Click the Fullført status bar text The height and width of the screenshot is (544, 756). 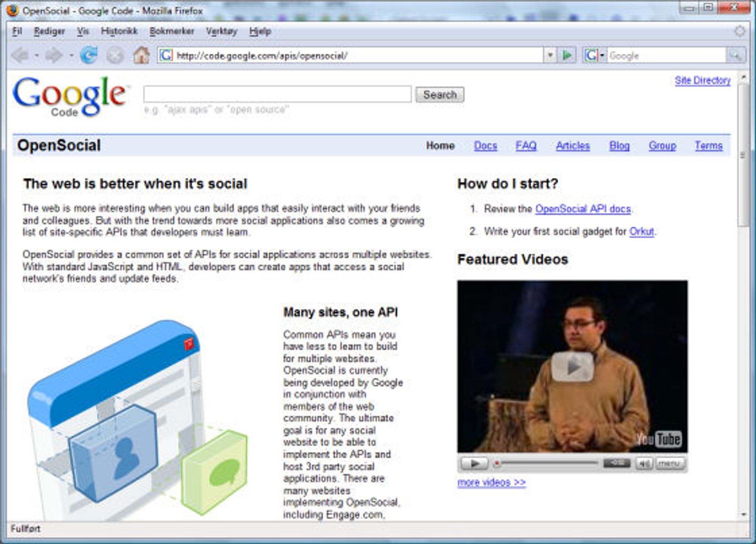pos(25,529)
